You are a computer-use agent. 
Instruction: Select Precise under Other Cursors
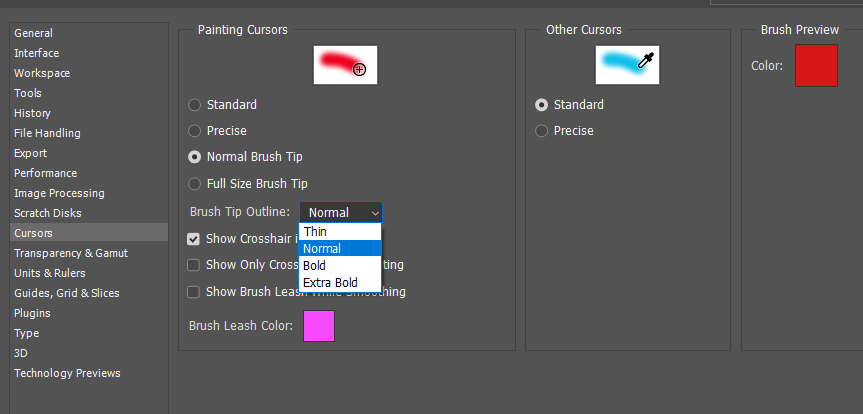point(542,131)
